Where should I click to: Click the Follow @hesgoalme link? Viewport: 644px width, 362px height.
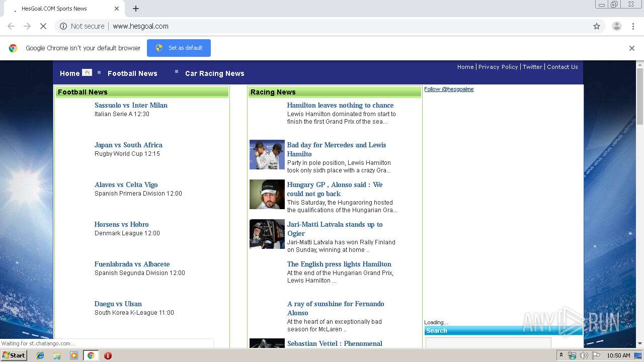point(449,89)
